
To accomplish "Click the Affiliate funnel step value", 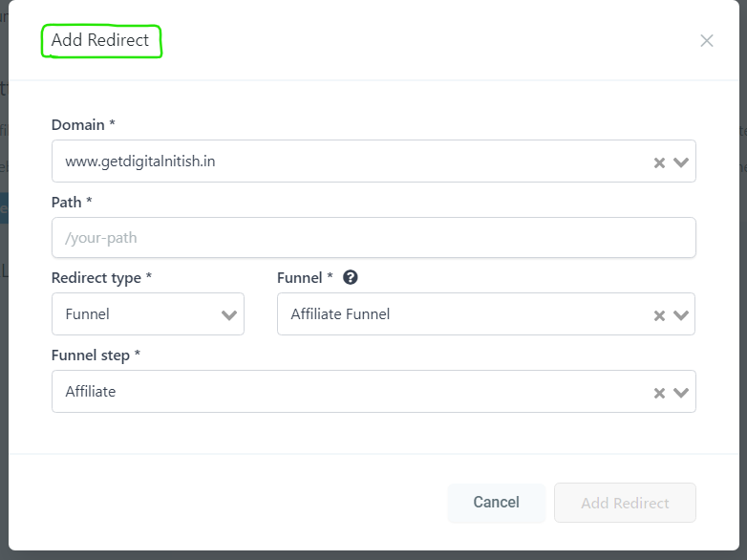I will click(91, 391).
